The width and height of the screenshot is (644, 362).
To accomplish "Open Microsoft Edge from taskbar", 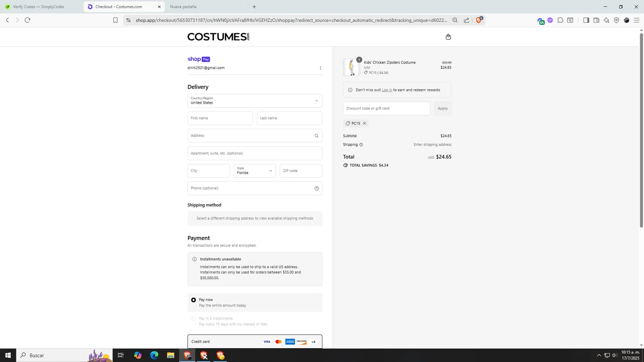I will [x=154, y=355].
